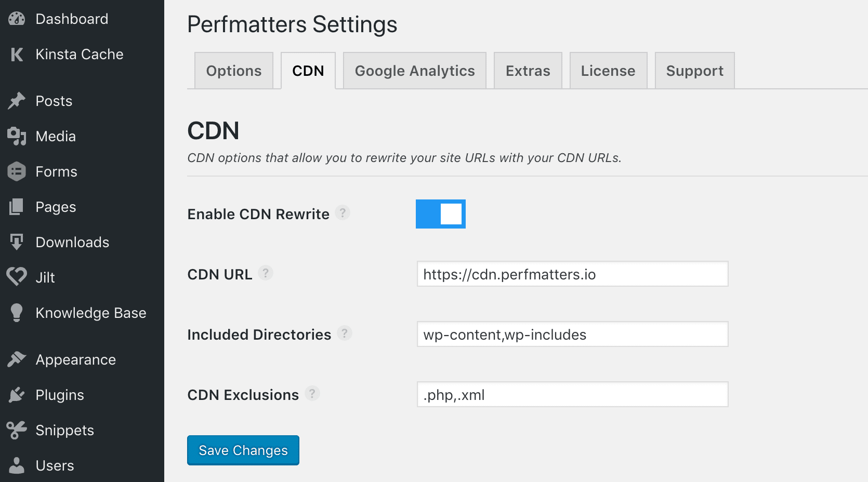
Task: Open the Google Analytics tab
Action: (x=414, y=71)
